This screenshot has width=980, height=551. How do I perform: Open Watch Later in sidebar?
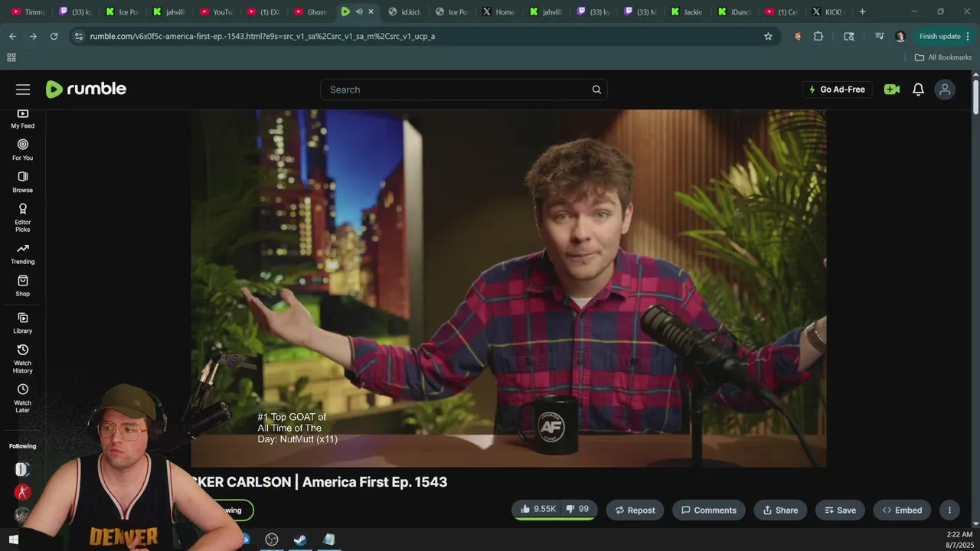coord(22,398)
